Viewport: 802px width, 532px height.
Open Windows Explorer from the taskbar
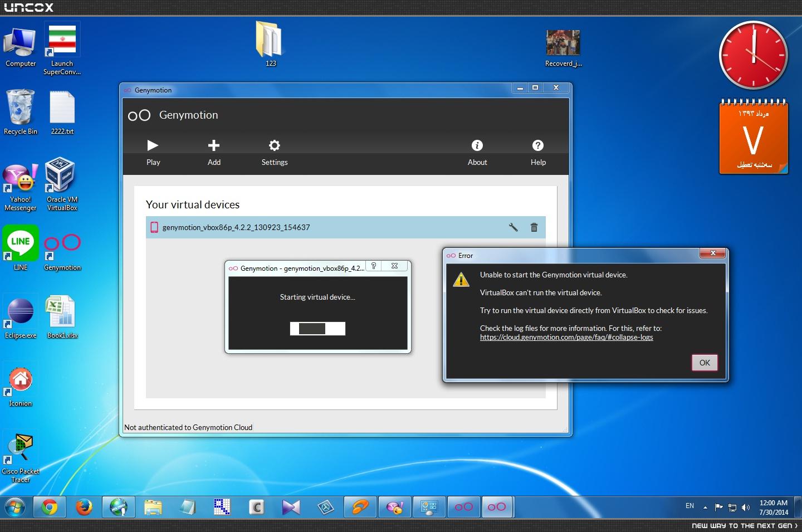pyautogui.click(x=153, y=507)
